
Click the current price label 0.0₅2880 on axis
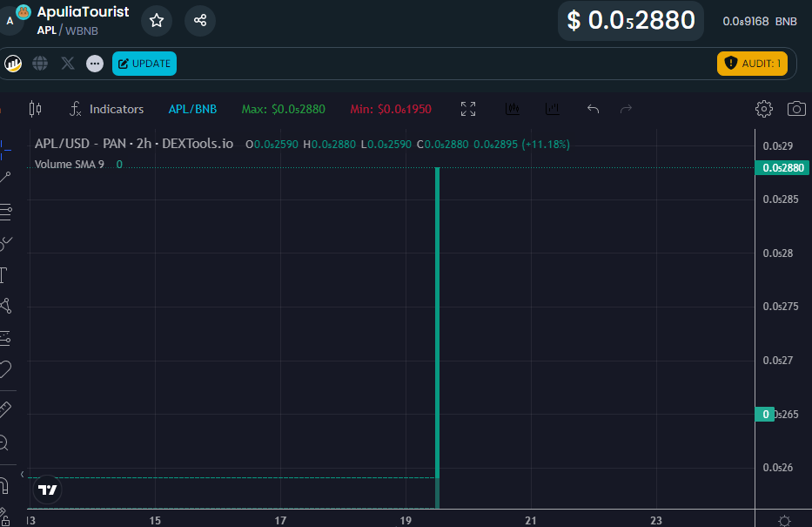click(x=782, y=168)
